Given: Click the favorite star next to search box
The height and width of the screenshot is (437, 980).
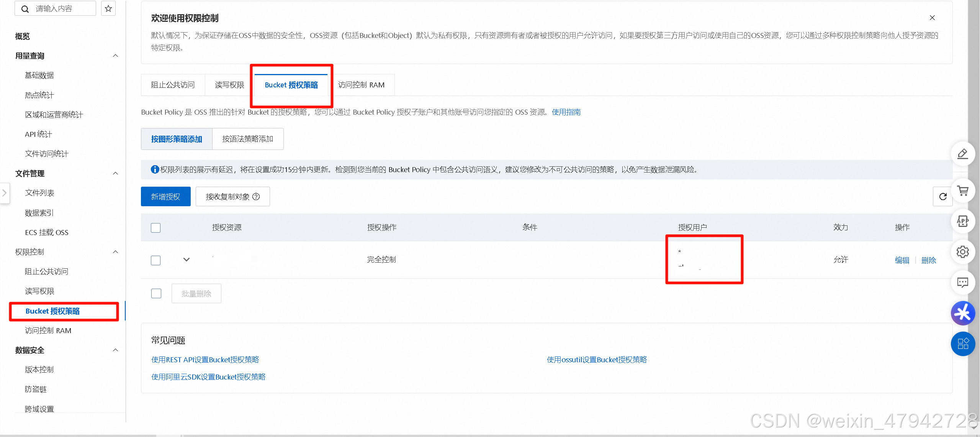Looking at the screenshot, I should pyautogui.click(x=108, y=8).
